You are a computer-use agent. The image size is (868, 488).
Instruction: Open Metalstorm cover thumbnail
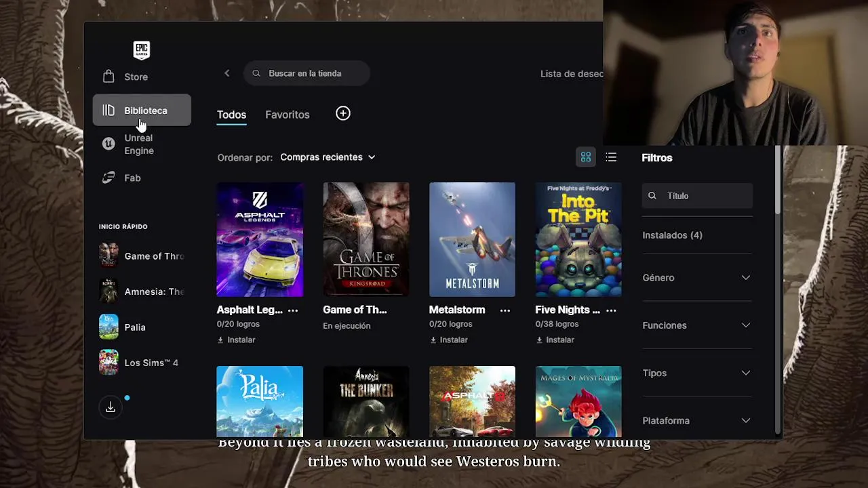point(472,239)
